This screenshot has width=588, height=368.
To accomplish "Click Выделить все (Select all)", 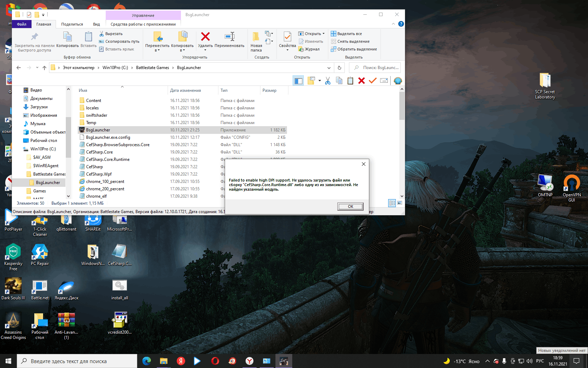I will tap(346, 34).
